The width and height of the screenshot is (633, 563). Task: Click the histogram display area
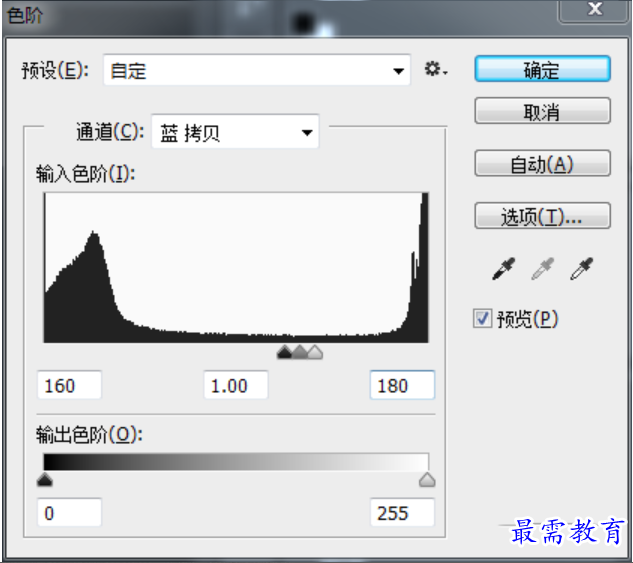(236, 268)
